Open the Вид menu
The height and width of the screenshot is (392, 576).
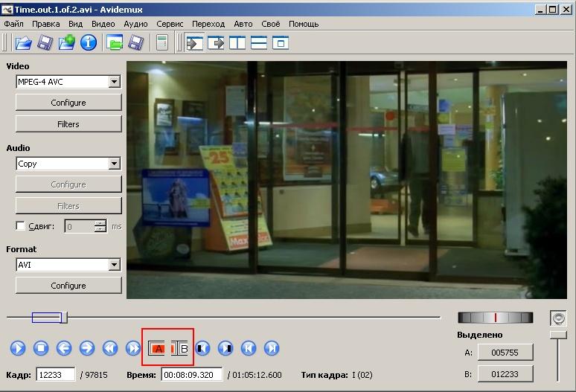coord(75,24)
